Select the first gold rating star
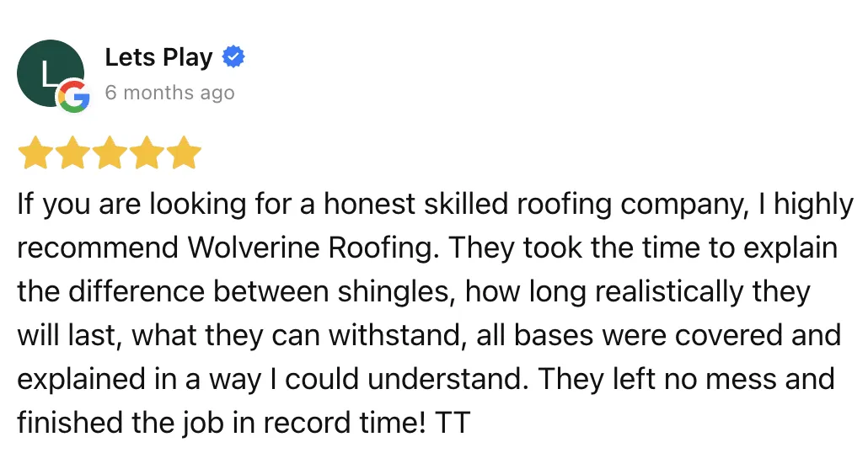The height and width of the screenshot is (453, 868). [x=36, y=152]
